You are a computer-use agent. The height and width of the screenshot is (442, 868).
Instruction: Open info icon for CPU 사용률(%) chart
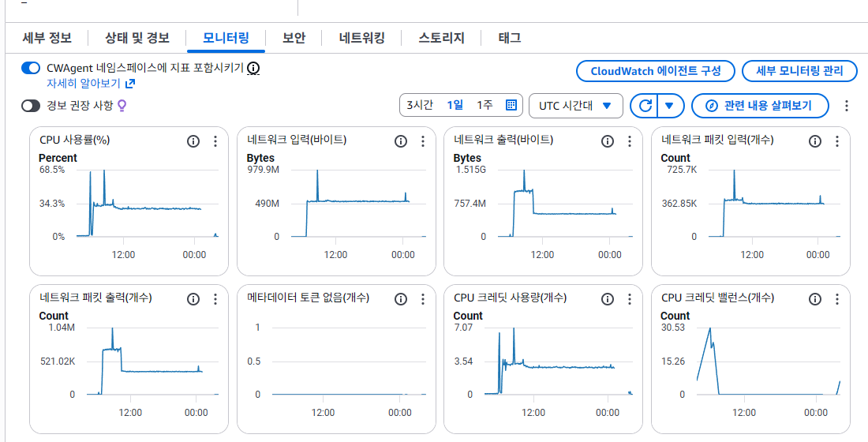click(x=193, y=141)
